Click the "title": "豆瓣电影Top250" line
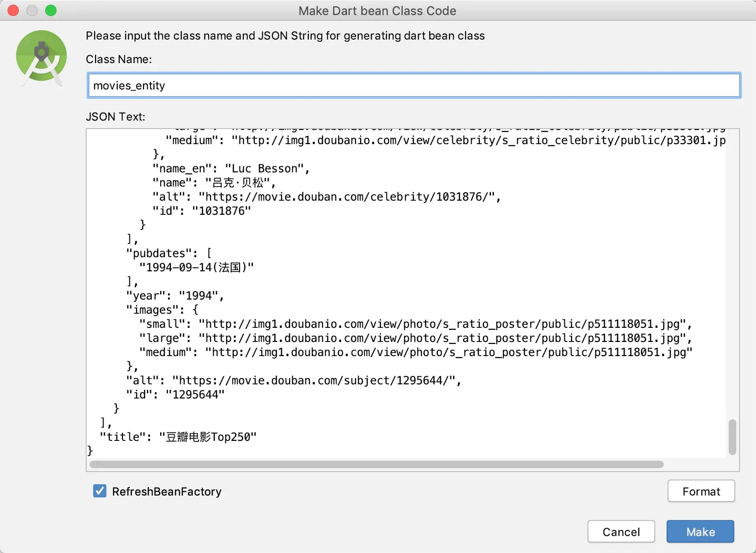This screenshot has height=553, width=756. pyautogui.click(x=178, y=437)
